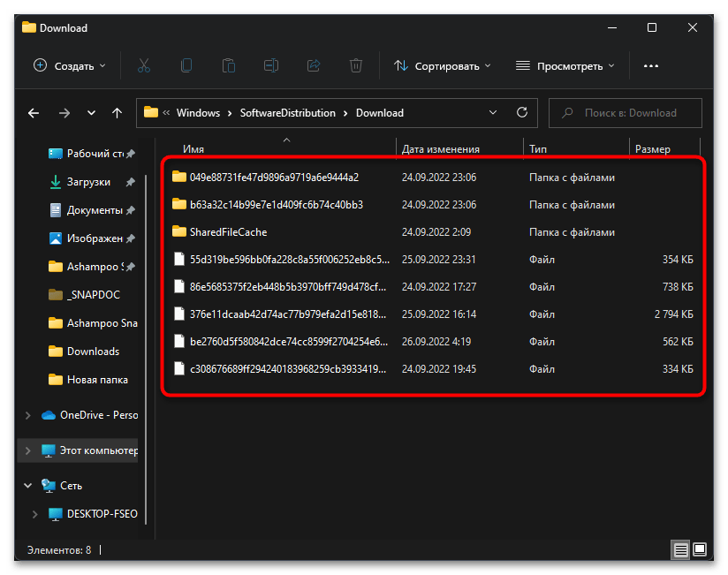Open _SNAPDOC folder in sidebar

85,295
